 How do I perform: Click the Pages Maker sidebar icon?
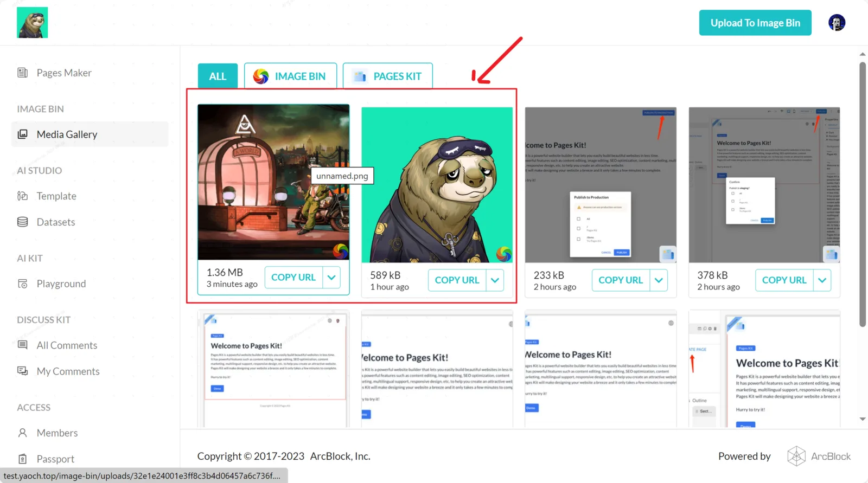[22, 73]
